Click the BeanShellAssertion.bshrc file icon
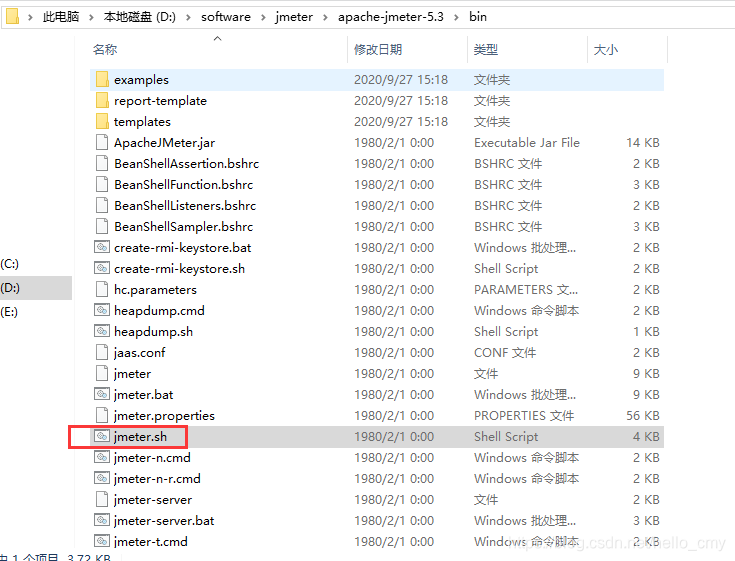Image resolution: width=735 pixels, height=561 pixels. click(102, 164)
